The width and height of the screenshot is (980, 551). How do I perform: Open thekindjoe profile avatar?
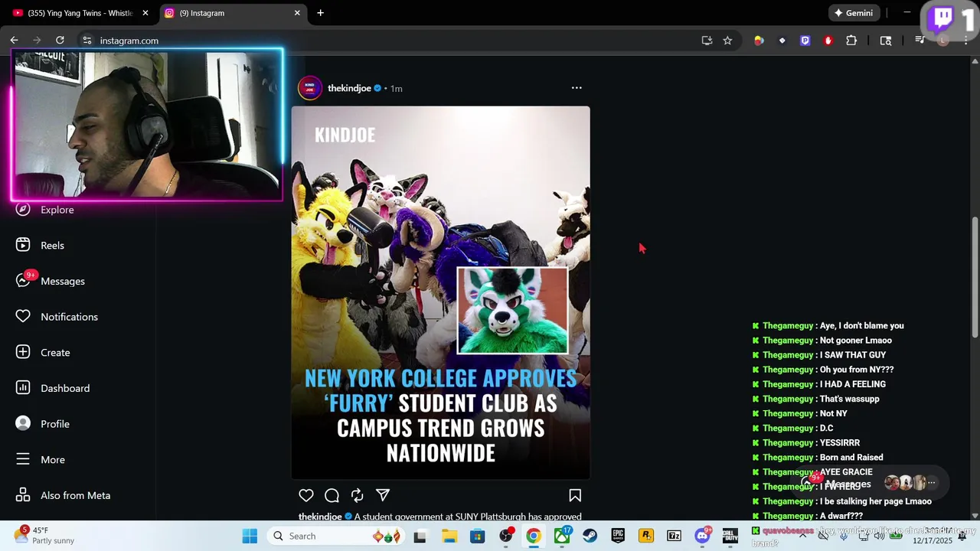tap(310, 88)
